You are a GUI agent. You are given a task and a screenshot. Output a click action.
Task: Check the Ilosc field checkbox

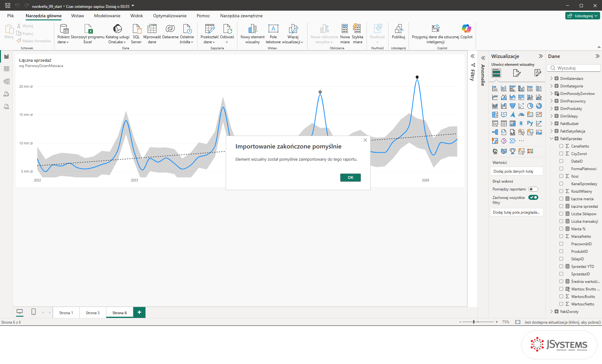561,176
